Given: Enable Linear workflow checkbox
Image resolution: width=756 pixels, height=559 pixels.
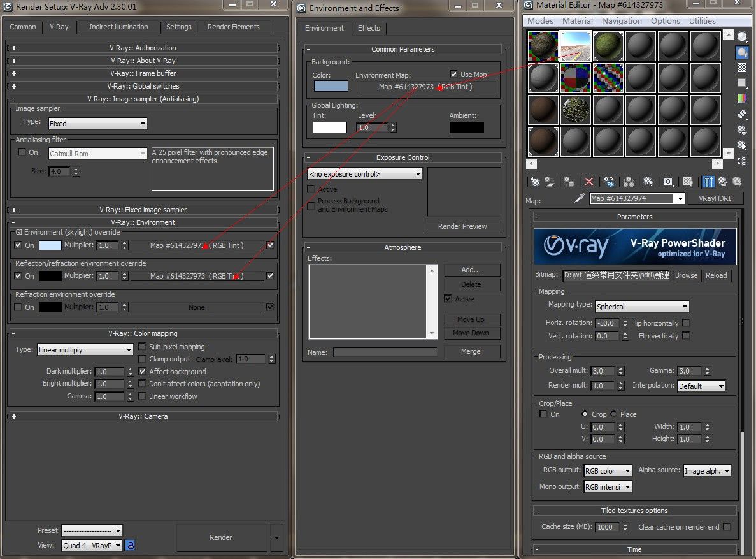Looking at the screenshot, I should click(x=142, y=396).
